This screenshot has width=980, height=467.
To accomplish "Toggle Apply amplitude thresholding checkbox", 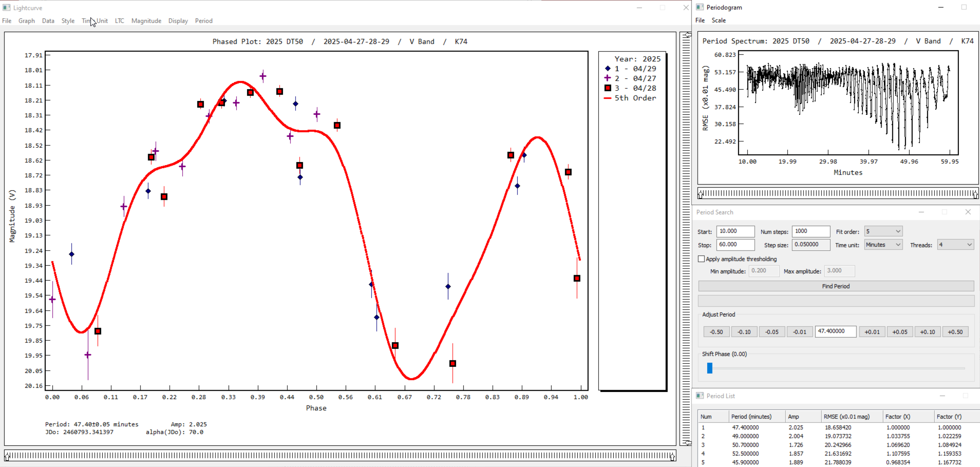I will coord(701,259).
